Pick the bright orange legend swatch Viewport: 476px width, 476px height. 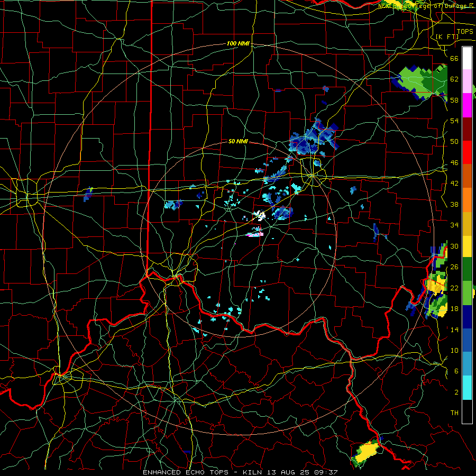467,200
